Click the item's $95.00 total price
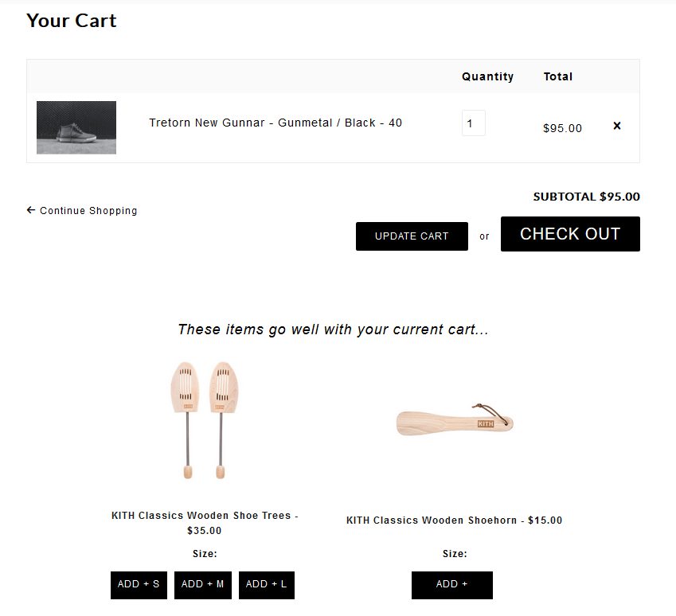The width and height of the screenshot is (676, 616). point(562,127)
